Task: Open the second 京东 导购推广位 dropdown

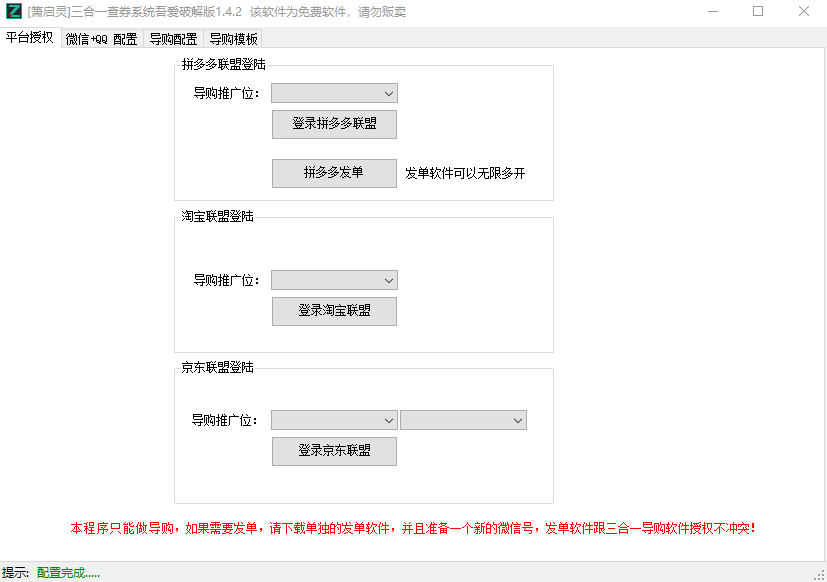Action: [464, 420]
